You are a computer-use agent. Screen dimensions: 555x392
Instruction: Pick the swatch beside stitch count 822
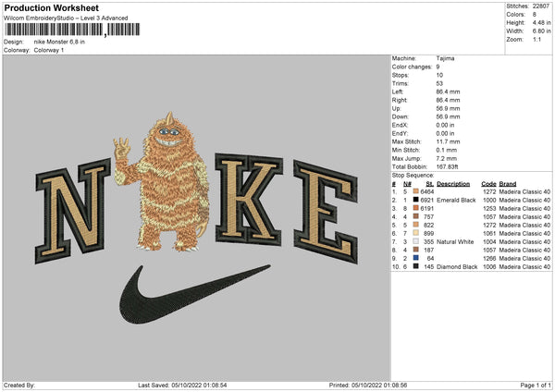point(416,225)
